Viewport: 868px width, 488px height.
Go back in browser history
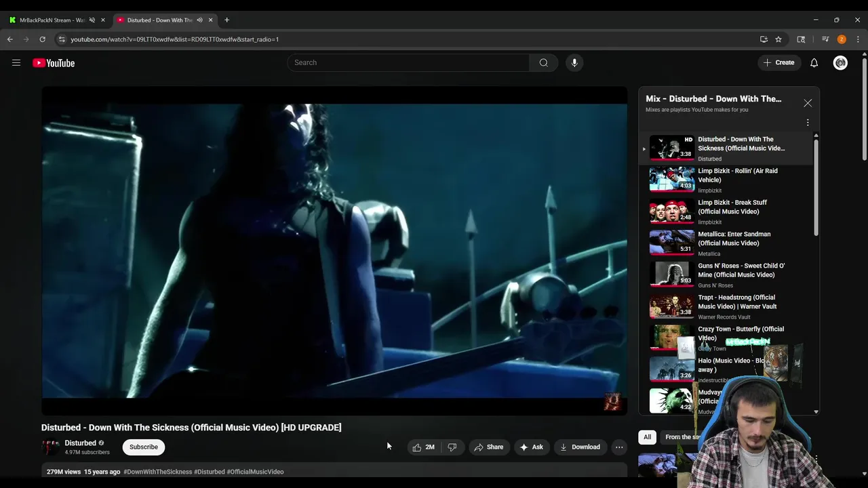10,39
